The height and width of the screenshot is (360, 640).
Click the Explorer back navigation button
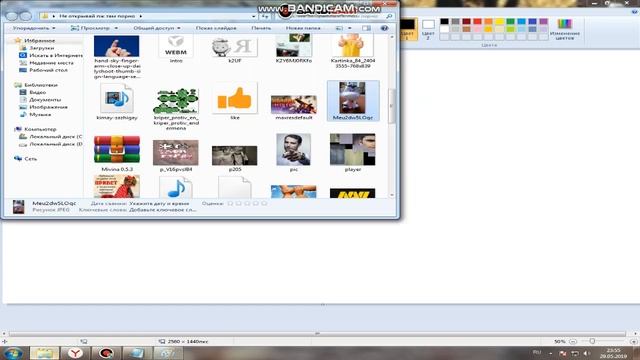point(11,16)
